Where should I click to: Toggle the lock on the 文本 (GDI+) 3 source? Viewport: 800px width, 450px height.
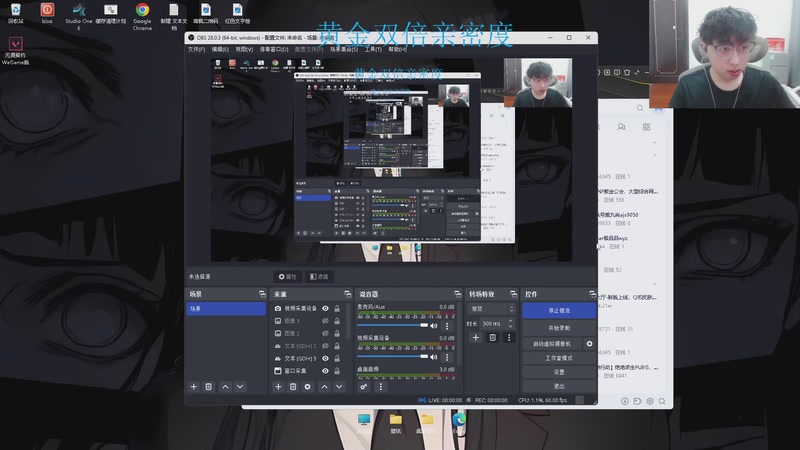pyautogui.click(x=337, y=358)
